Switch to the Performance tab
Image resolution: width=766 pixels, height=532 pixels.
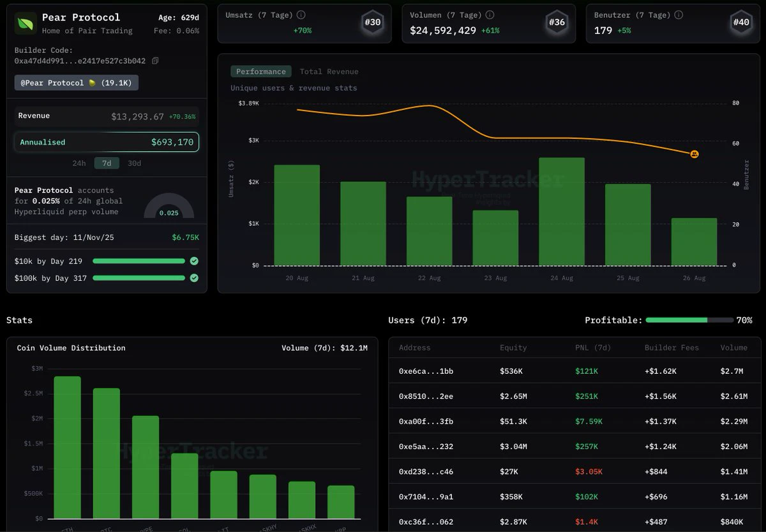pos(261,71)
